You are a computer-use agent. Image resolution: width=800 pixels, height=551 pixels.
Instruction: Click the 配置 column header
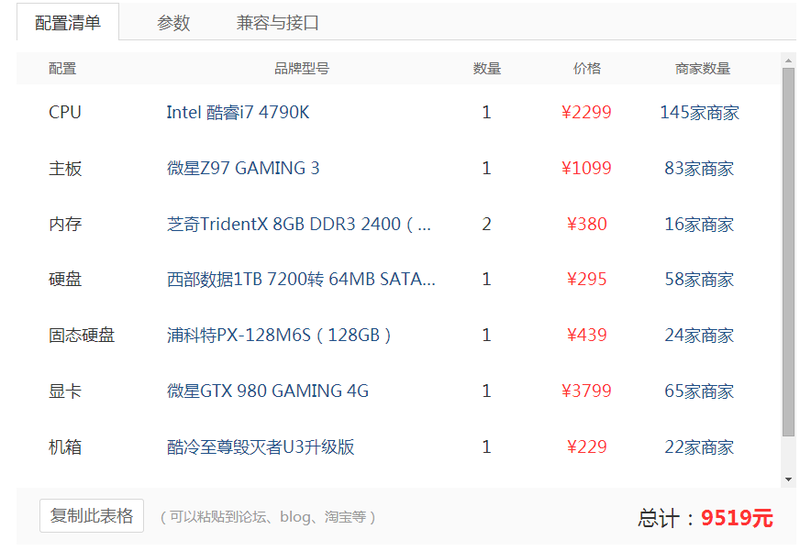click(62, 68)
